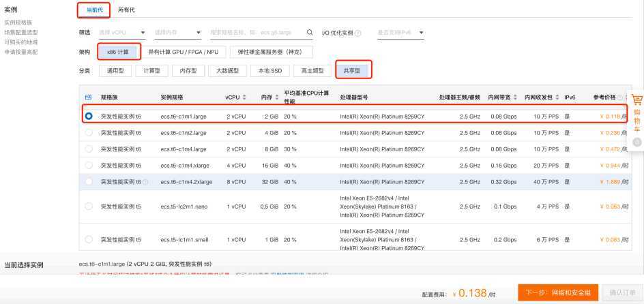This screenshot has height=304, width=644.
Task: Click the search magnifier in the spec search box
Action: tap(310, 33)
